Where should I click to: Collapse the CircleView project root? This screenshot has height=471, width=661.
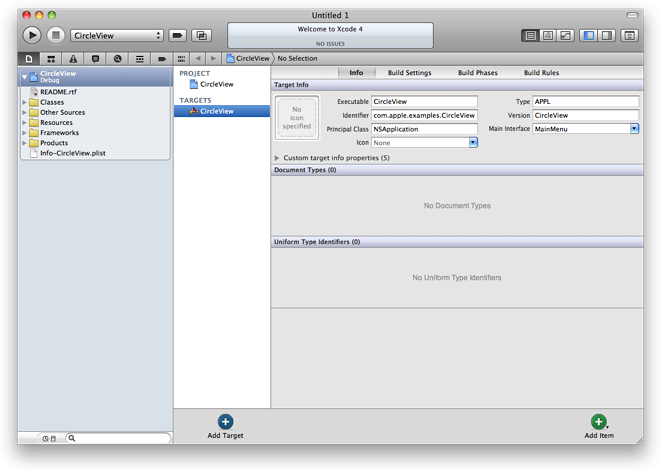coord(24,77)
